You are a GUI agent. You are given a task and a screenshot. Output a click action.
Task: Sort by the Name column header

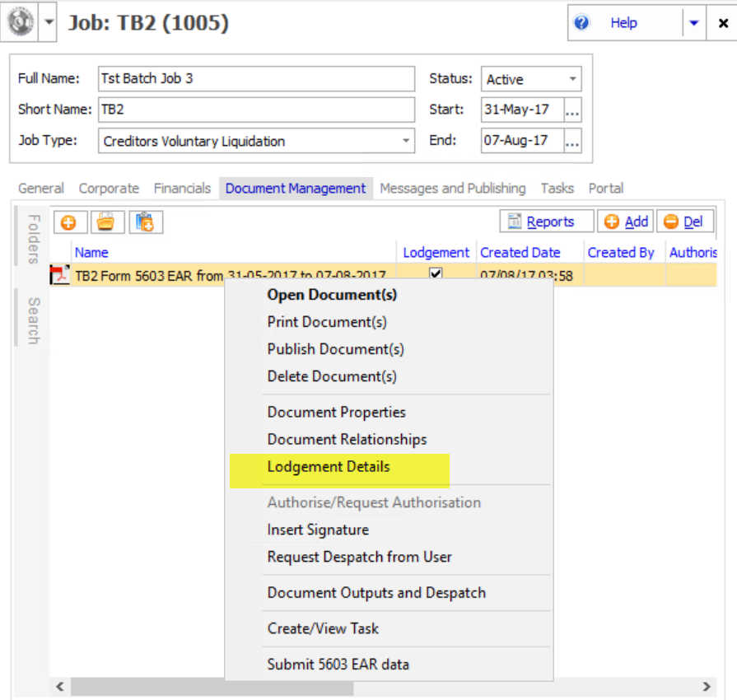point(91,253)
